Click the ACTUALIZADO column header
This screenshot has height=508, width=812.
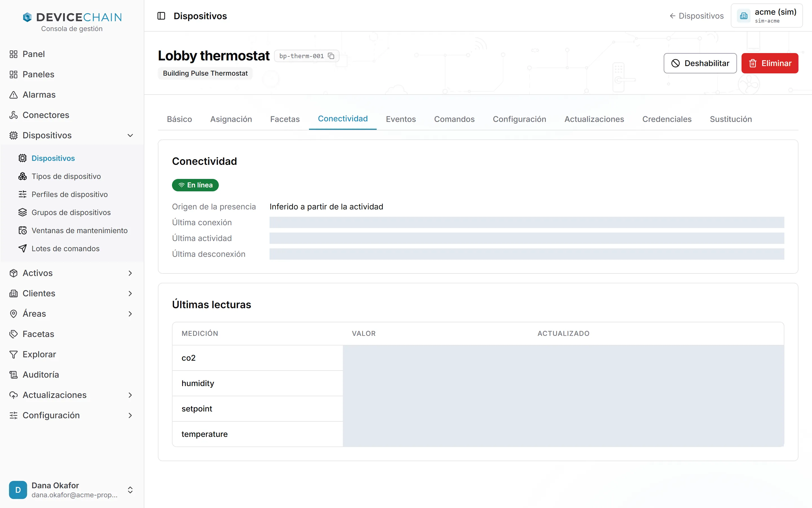(563, 333)
